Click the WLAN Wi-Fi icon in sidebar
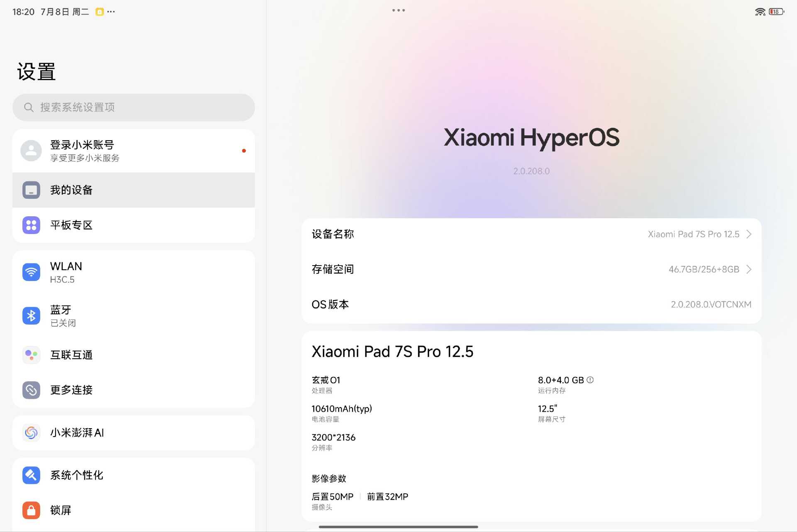 click(x=31, y=272)
